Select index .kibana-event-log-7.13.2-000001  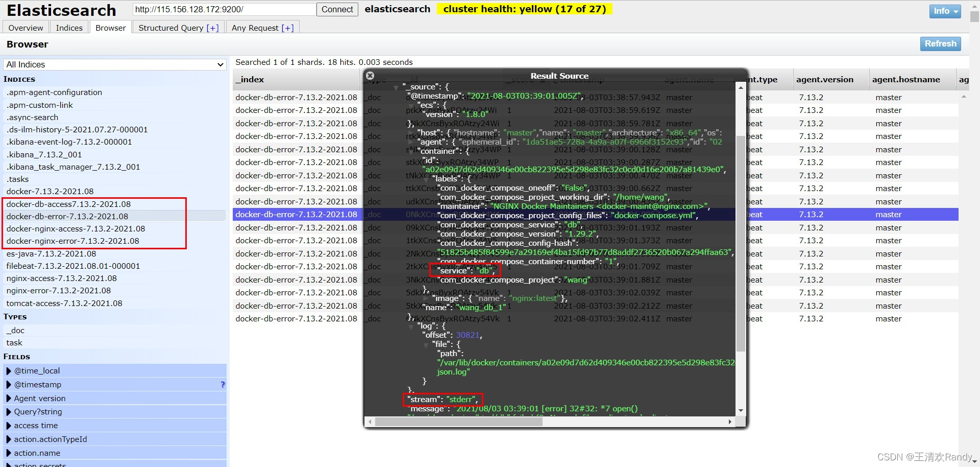click(x=115, y=142)
